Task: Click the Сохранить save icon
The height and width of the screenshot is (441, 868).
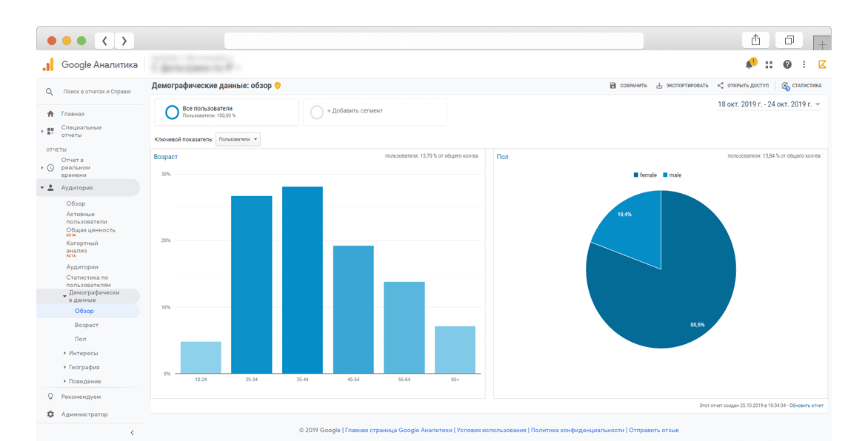Action: click(x=612, y=86)
